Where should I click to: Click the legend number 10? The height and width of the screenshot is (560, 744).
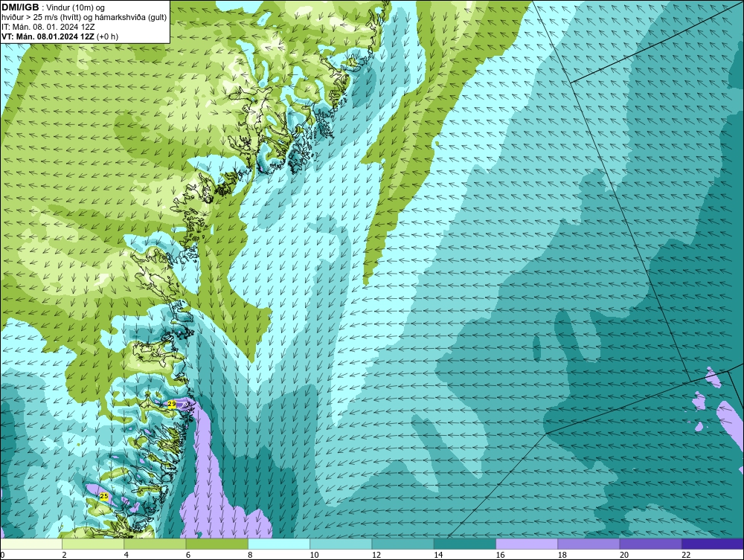coord(314,555)
